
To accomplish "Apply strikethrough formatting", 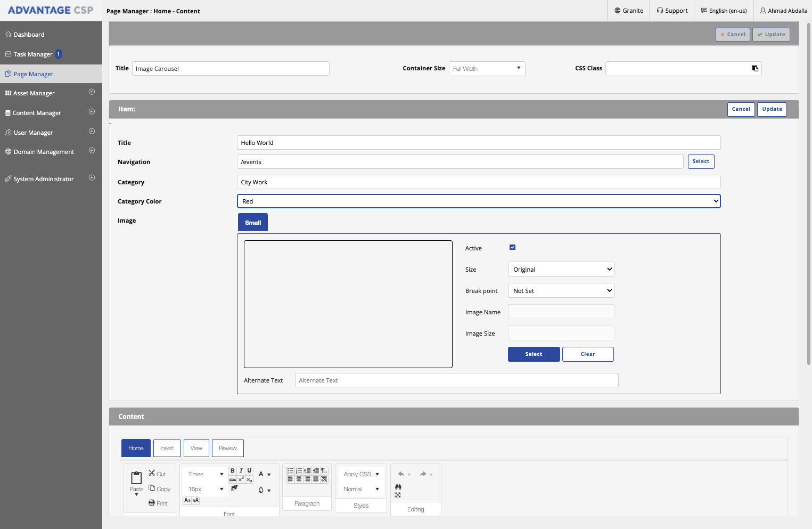I will coord(233,479).
